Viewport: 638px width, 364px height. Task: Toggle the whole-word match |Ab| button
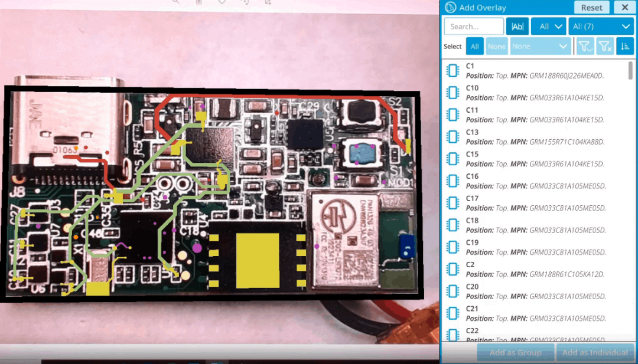coord(517,27)
